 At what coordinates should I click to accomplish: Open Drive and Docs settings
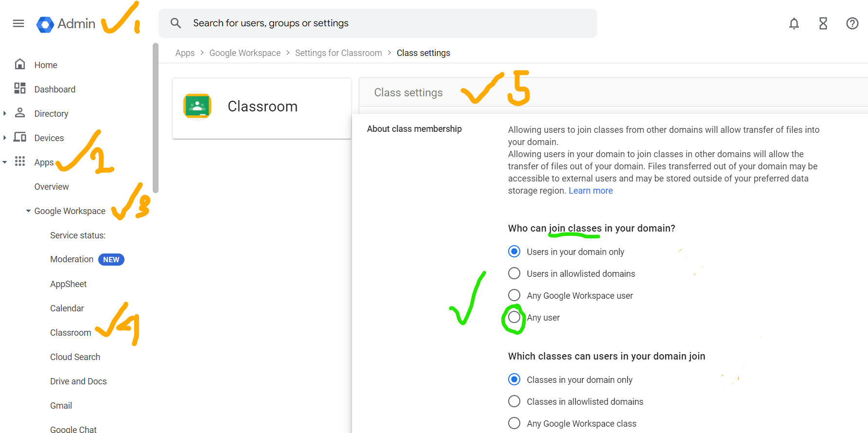click(x=78, y=381)
